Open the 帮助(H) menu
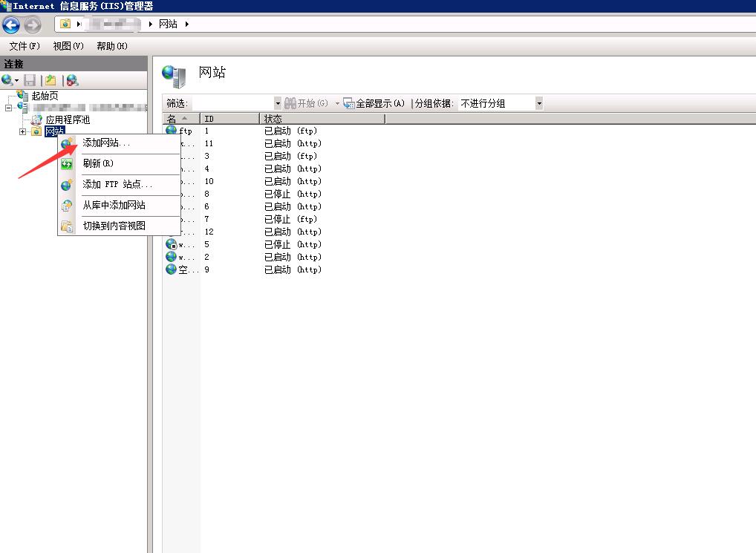The height and width of the screenshot is (553, 756). (x=112, y=46)
